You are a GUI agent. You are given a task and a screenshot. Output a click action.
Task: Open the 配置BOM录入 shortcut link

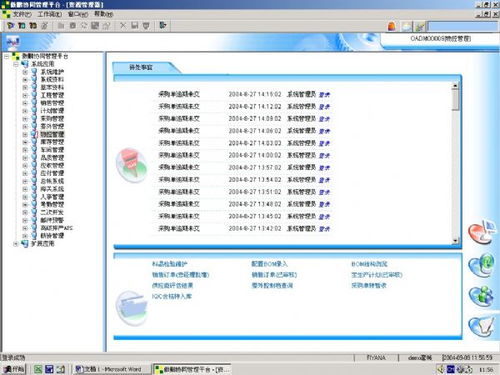click(269, 264)
